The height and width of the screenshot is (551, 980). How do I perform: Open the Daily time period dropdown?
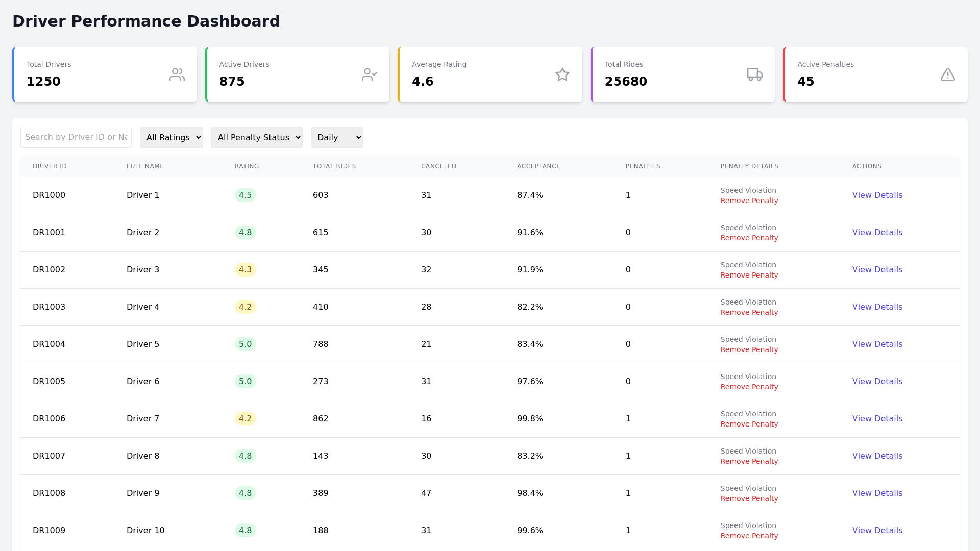(337, 137)
